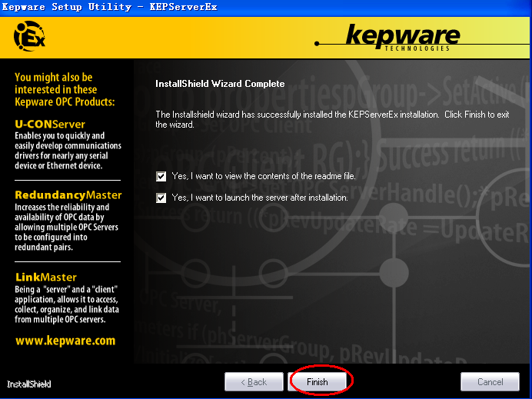
Task: Click the grayed-out Back button
Action: pos(253,382)
